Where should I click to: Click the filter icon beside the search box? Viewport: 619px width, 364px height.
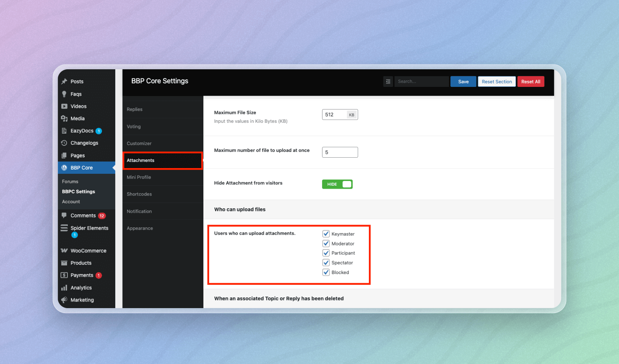(x=388, y=82)
